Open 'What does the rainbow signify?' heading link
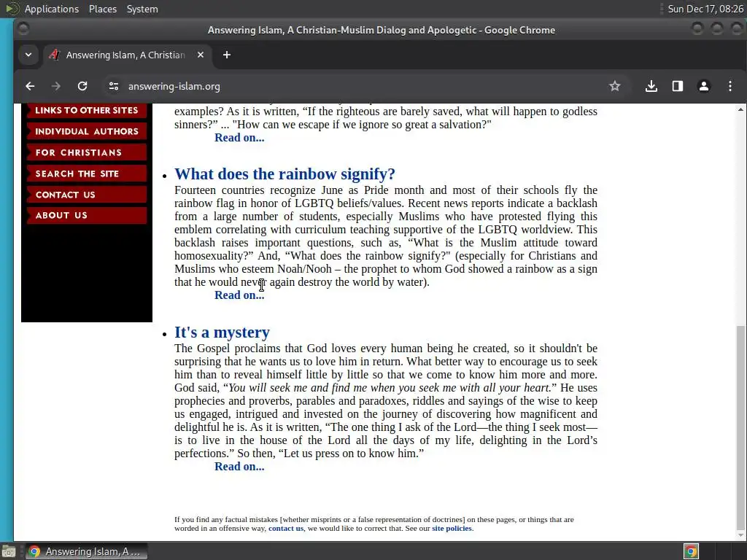The height and width of the screenshot is (560, 747). 285,174
